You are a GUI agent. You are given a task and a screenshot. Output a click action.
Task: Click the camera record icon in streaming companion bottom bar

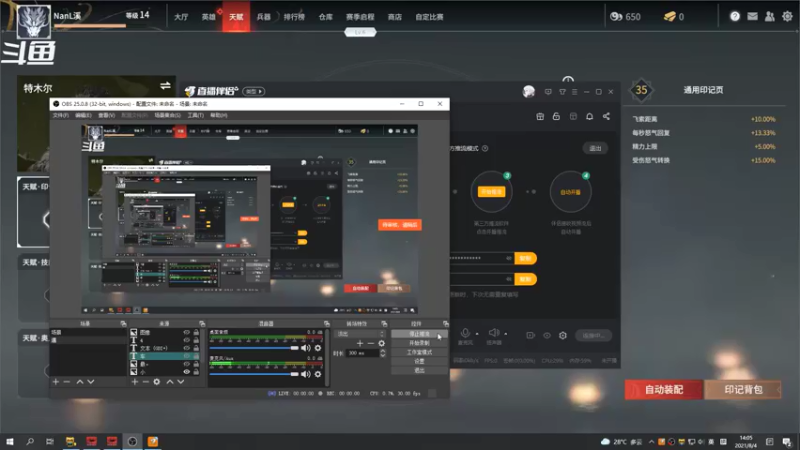530,335
